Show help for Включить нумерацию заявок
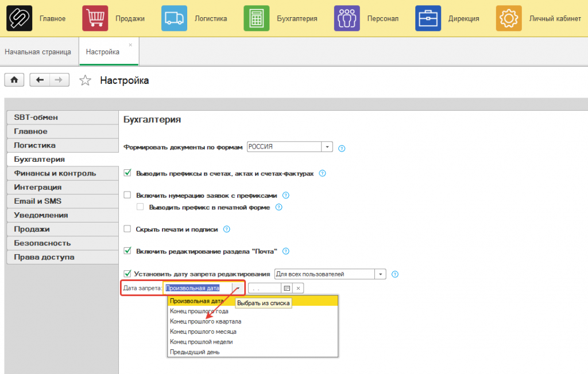 [286, 195]
